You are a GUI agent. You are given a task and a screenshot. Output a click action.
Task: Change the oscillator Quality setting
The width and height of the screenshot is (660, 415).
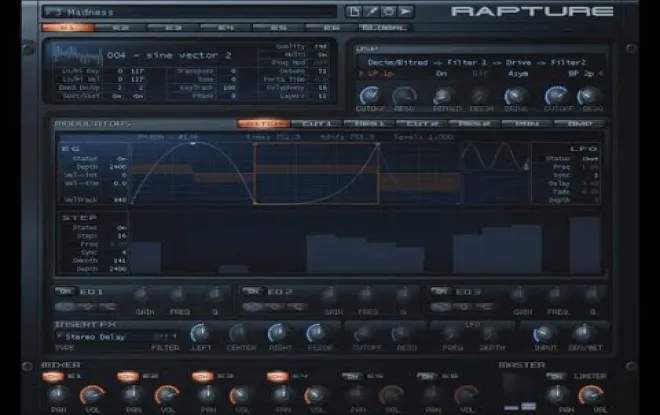[321, 46]
